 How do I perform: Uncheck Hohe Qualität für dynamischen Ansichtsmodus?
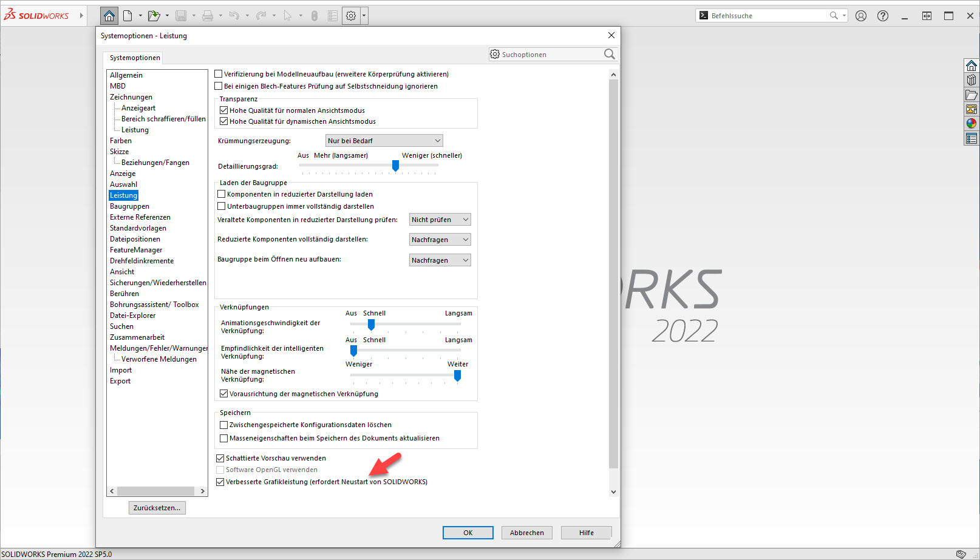click(x=224, y=121)
